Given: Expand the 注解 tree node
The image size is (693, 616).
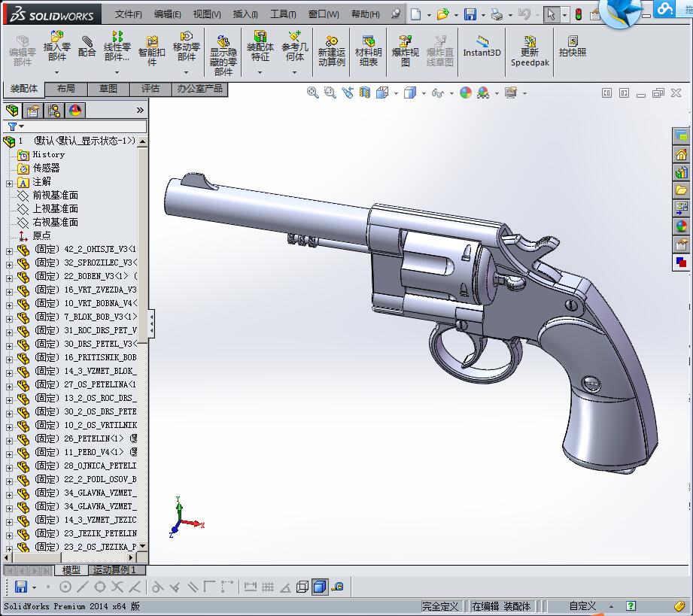Looking at the screenshot, I should click(9, 184).
